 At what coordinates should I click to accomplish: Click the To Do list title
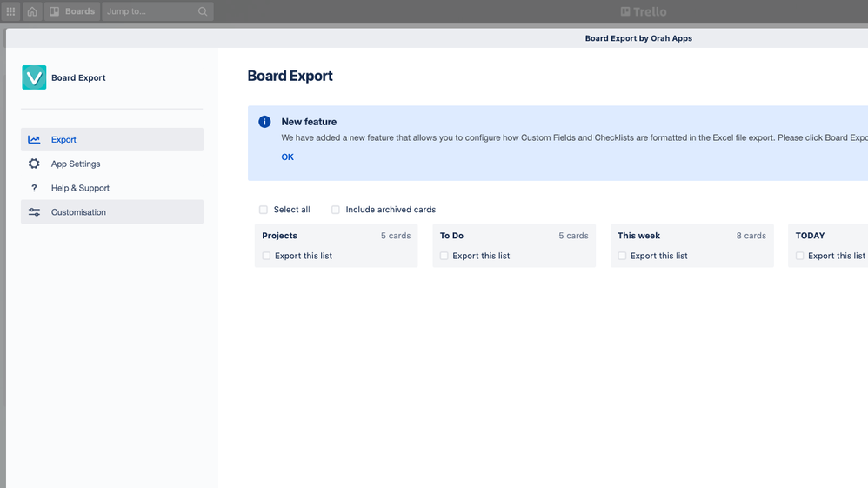(x=451, y=236)
